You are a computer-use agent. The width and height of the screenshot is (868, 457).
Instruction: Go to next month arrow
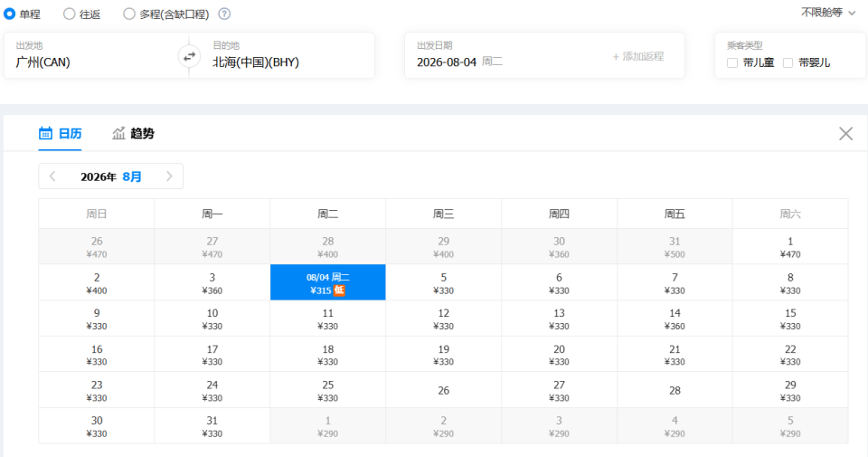pos(169,176)
